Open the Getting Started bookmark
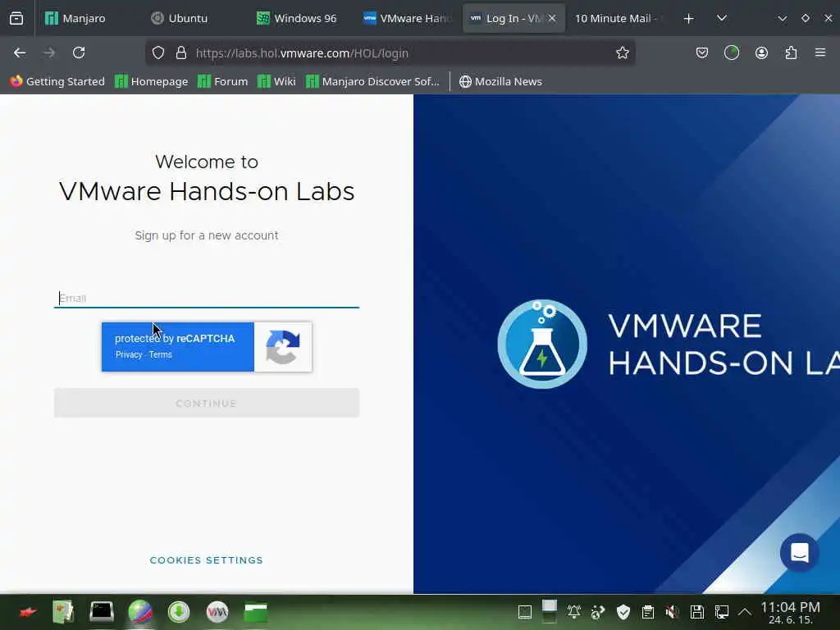 coord(57,81)
